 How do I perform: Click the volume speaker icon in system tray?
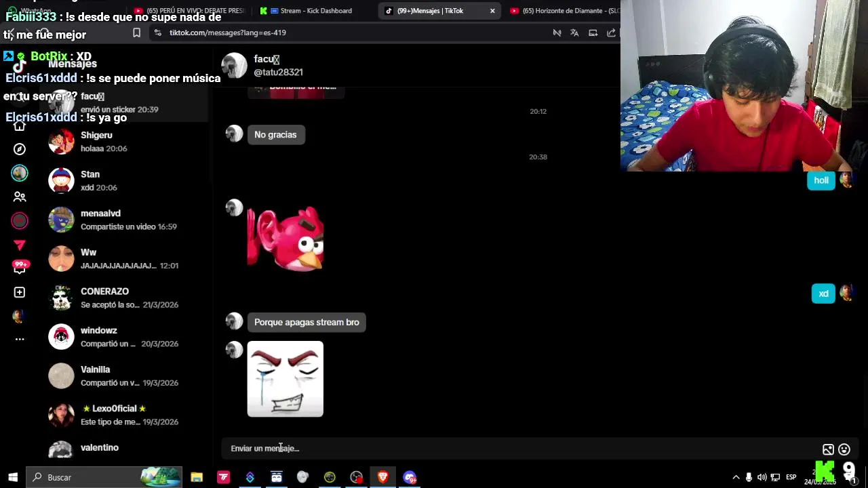pos(762,477)
